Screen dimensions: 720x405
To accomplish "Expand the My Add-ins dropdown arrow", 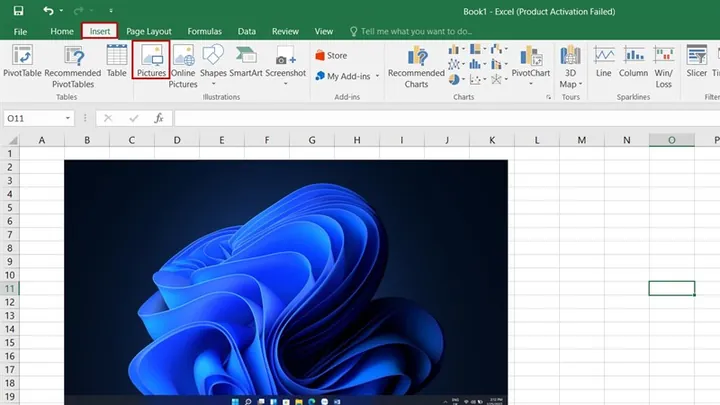I will coord(377,76).
